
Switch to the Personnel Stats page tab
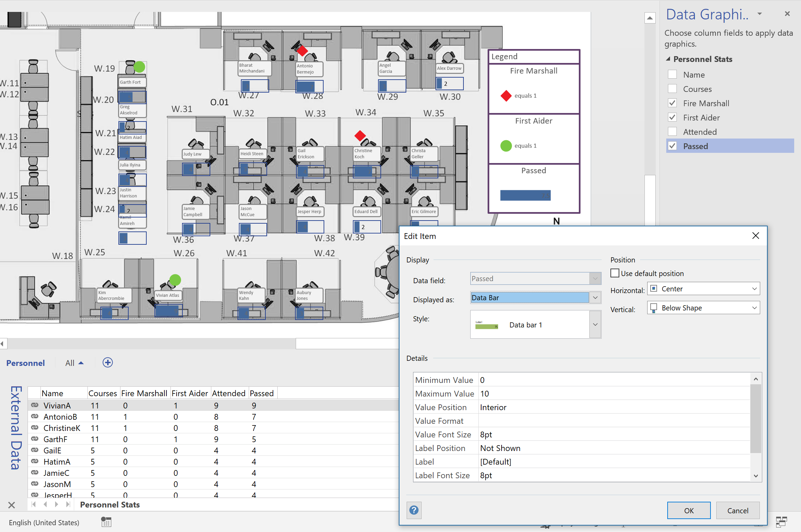coord(110,504)
